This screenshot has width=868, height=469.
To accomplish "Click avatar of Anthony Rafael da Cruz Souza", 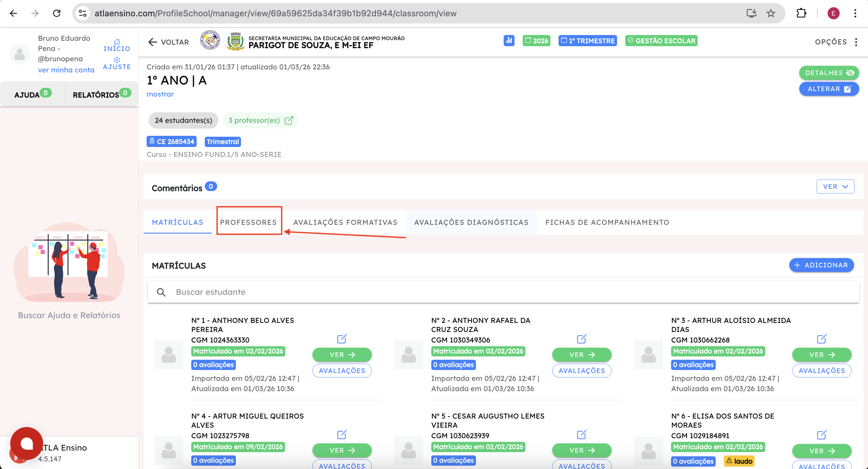I will [408, 355].
